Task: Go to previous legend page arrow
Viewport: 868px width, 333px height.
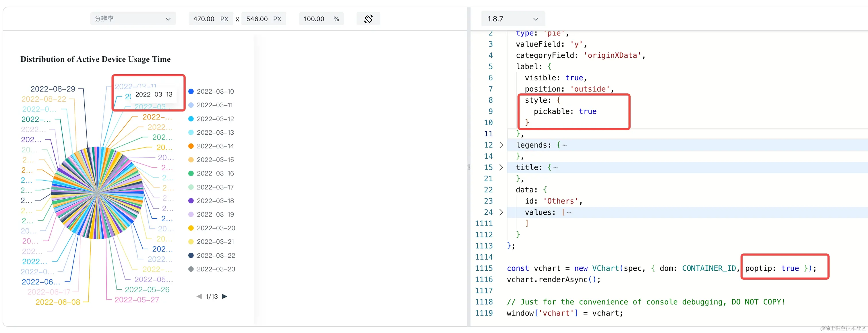Action: point(199,296)
